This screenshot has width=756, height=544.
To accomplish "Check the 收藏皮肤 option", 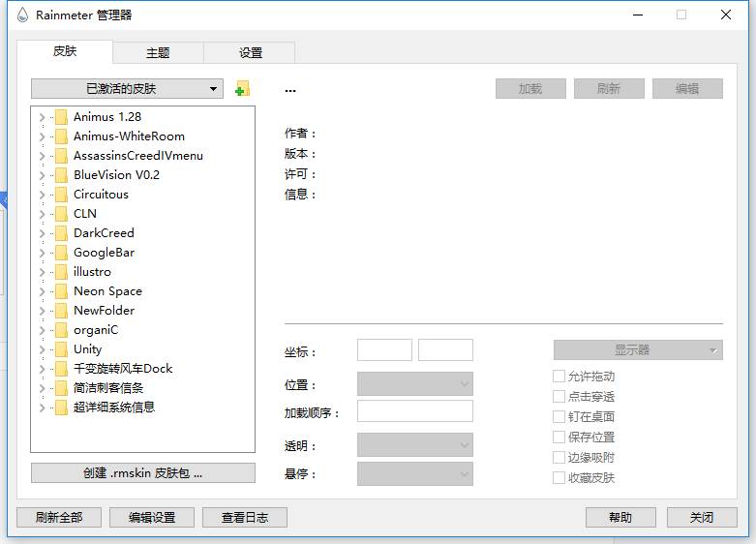I will [559, 478].
